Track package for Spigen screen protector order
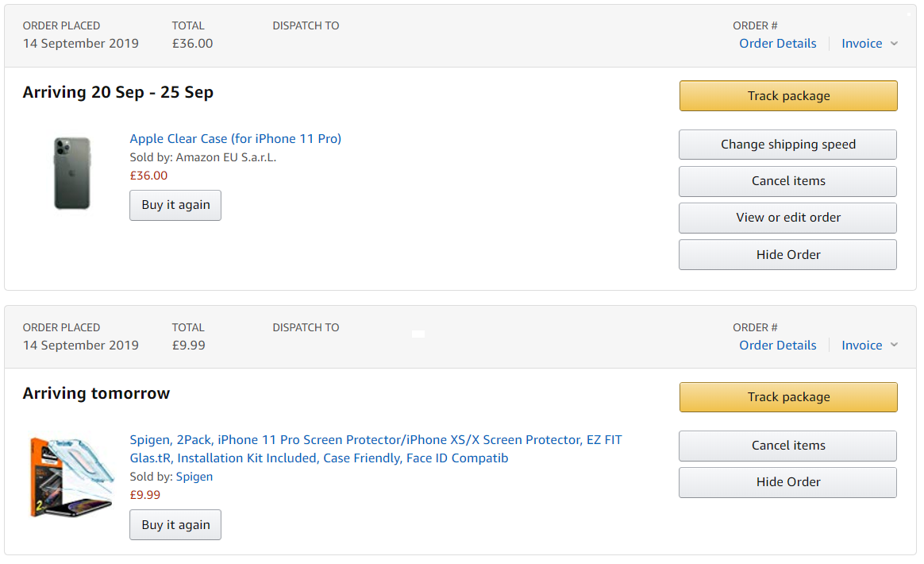 (788, 397)
